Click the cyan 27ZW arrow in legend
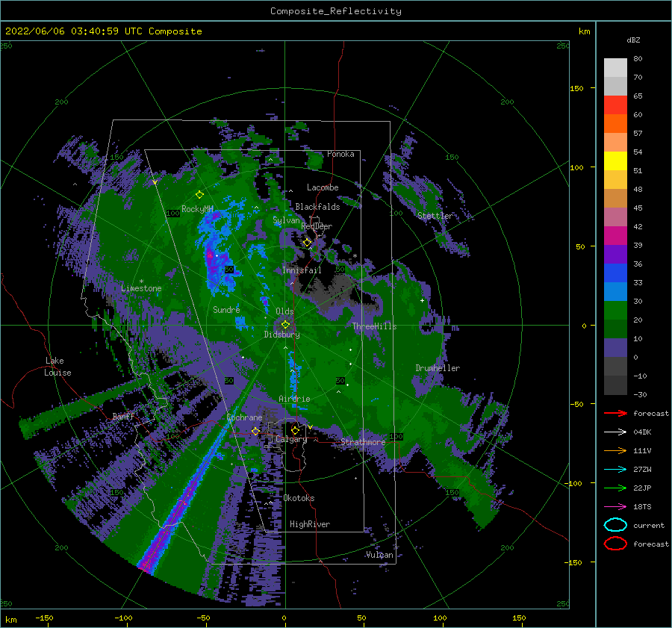Viewport: 672px width, 628px height. click(x=615, y=470)
